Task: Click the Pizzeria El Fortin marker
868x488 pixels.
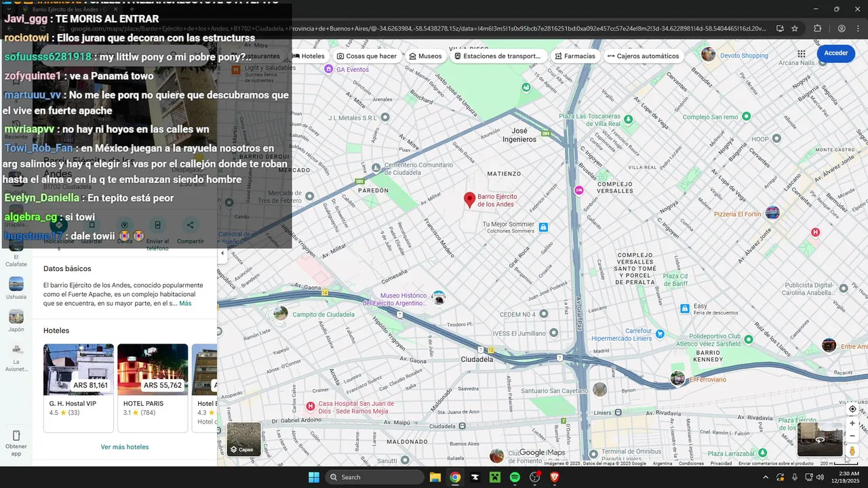Action: click(772, 213)
